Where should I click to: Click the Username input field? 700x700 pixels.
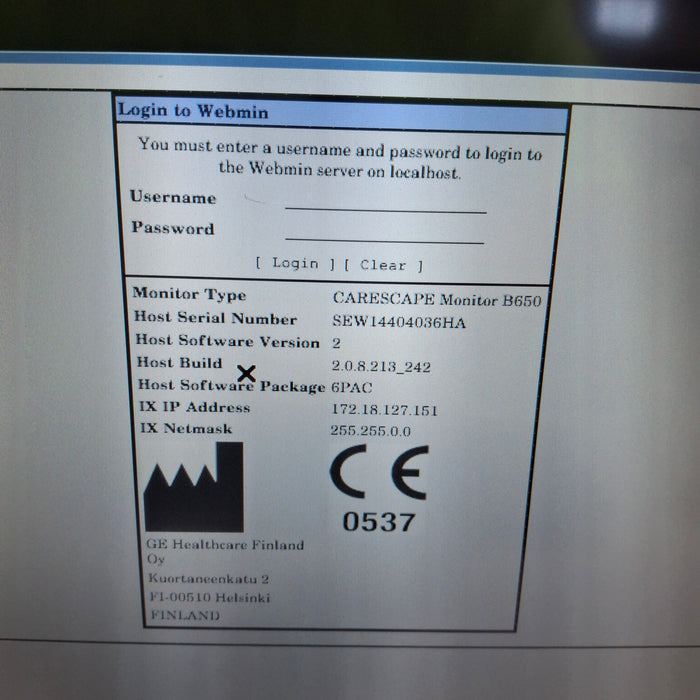tap(385, 202)
